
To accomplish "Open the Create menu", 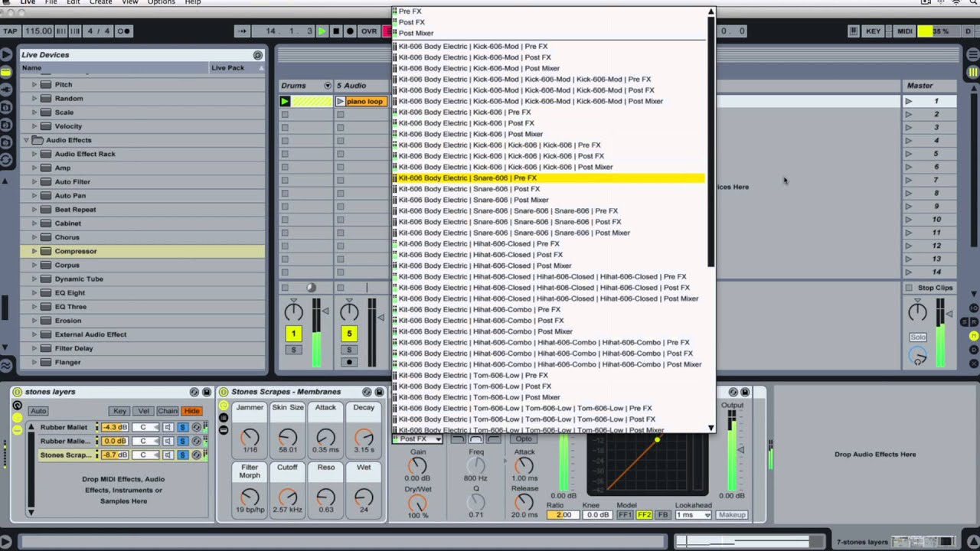I will tap(100, 2).
